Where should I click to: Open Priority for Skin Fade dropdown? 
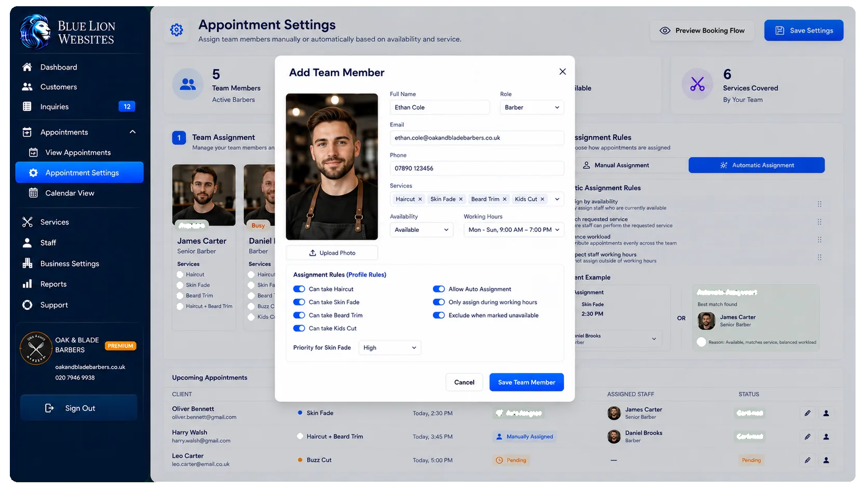(390, 348)
